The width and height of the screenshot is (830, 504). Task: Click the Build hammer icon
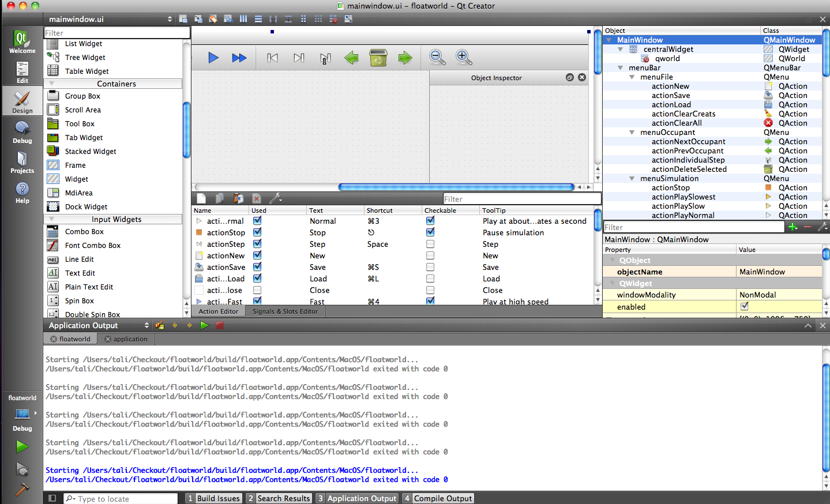tap(22, 489)
